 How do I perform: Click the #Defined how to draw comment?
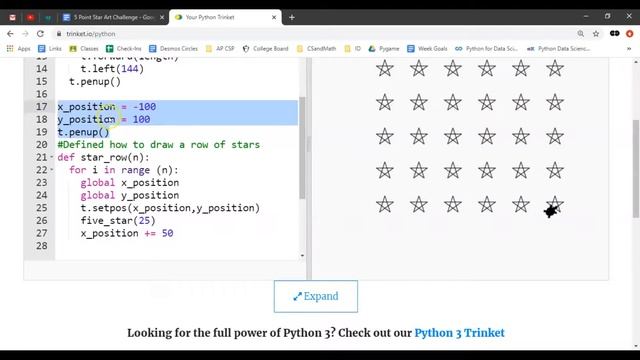click(x=158, y=144)
